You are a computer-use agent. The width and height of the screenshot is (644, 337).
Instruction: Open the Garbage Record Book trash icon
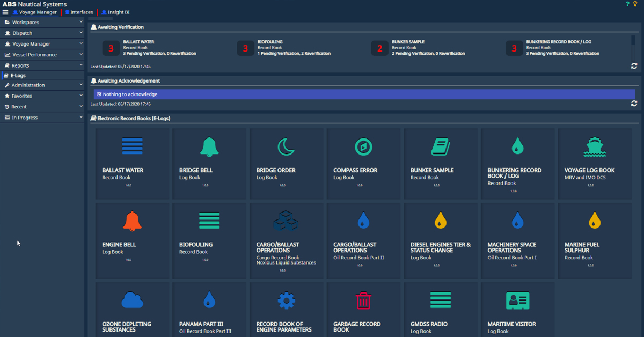click(364, 300)
